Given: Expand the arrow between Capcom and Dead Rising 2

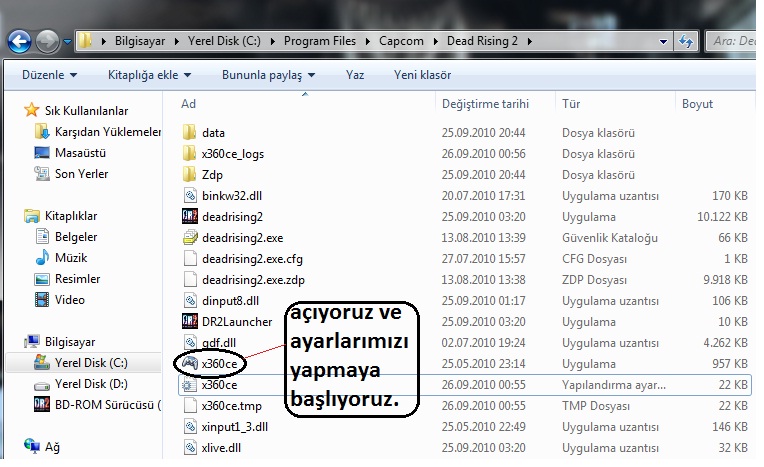Looking at the screenshot, I should coord(436,42).
